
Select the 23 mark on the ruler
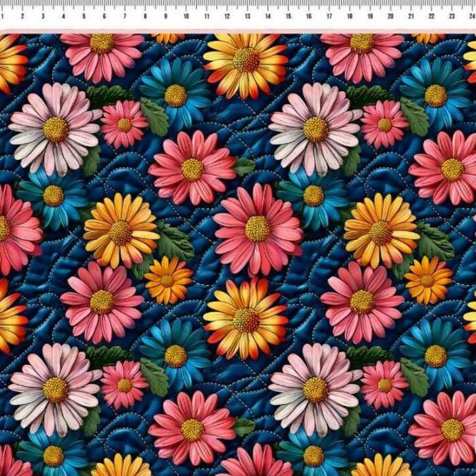click(452, 16)
